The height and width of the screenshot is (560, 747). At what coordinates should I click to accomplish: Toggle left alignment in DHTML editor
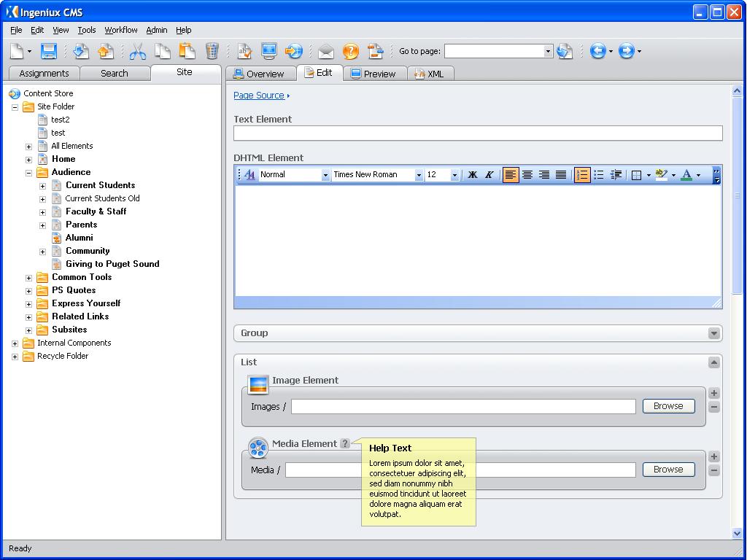[x=510, y=175]
